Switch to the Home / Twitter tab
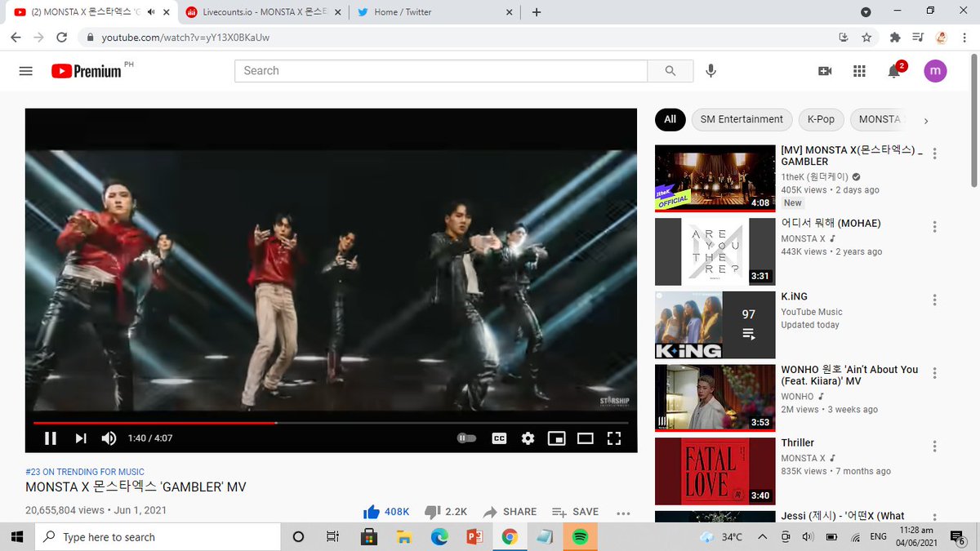Viewport: 980px width, 551px height. [434, 12]
